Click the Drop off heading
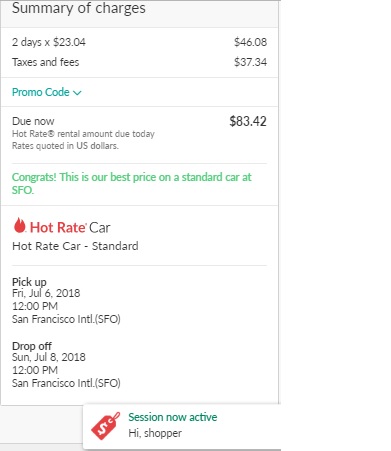The image size is (391, 451). [x=32, y=346]
